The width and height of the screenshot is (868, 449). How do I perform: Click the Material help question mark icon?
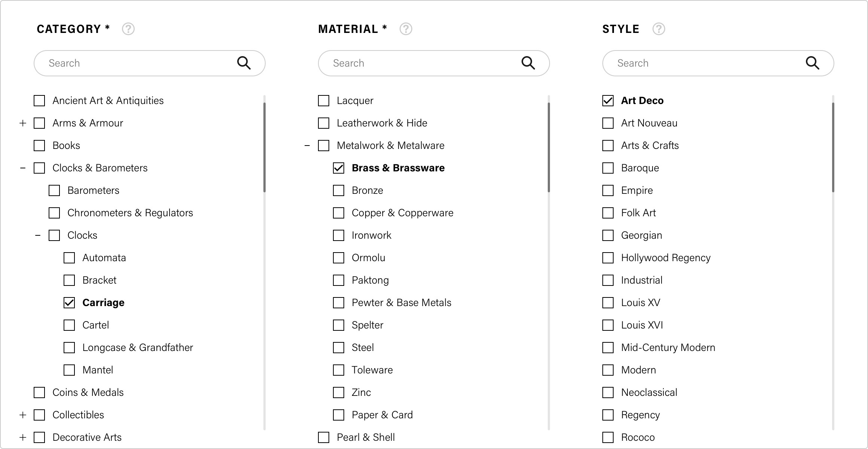pyautogui.click(x=406, y=29)
